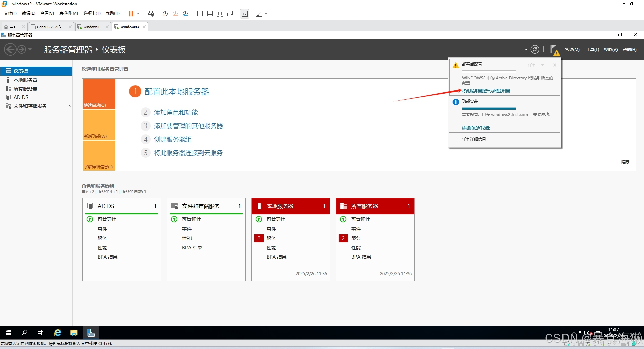This screenshot has width=644, height=349.
Task: Click 添加角色和功能 link in notification panel
Action: coord(476,128)
